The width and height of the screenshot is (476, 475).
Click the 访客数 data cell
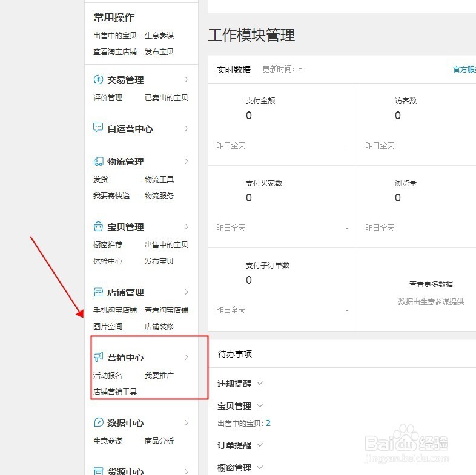417,125
